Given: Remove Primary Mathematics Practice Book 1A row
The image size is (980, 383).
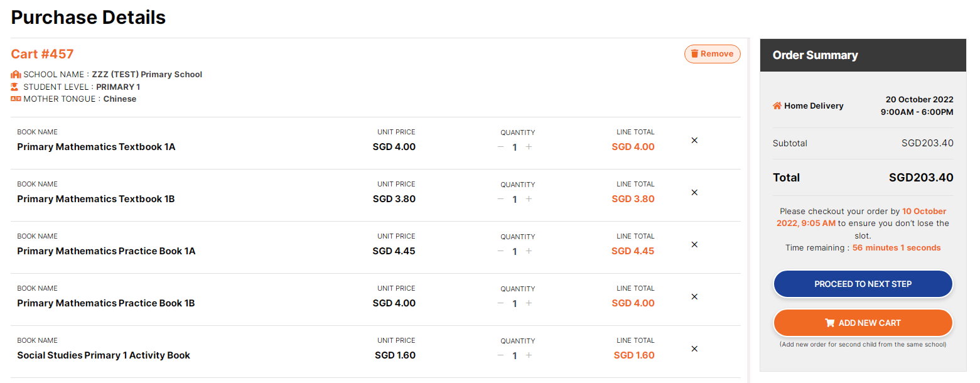Looking at the screenshot, I should [694, 245].
